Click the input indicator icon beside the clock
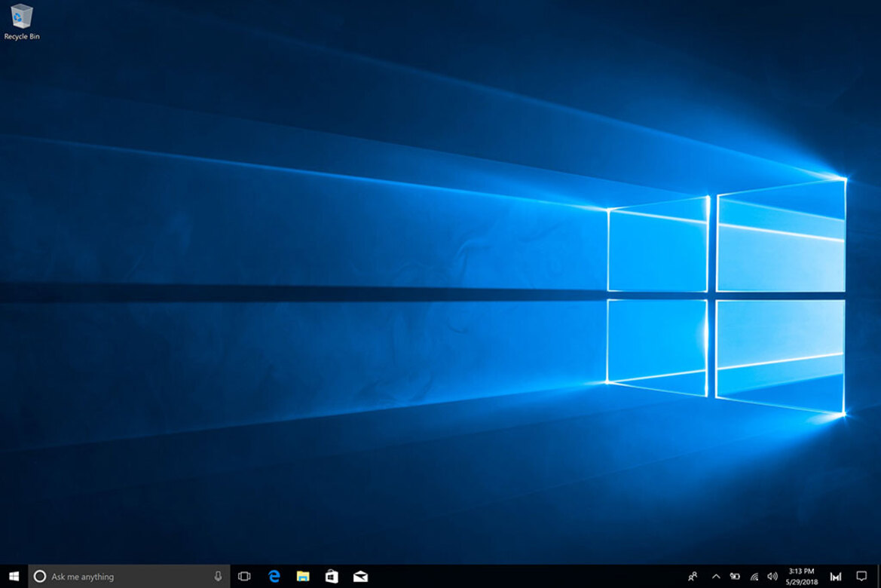The image size is (881, 588). (x=836, y=576)
